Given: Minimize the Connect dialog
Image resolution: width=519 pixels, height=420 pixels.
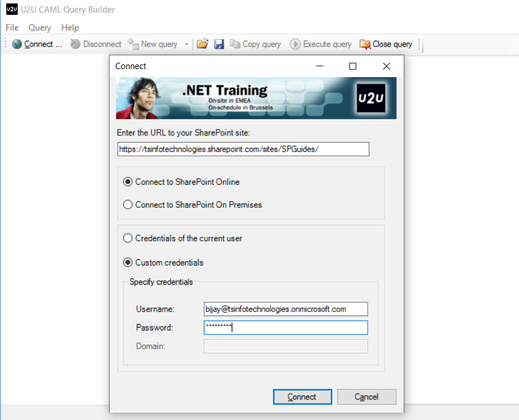Looking at the screenshot, I should coord(320,66).
